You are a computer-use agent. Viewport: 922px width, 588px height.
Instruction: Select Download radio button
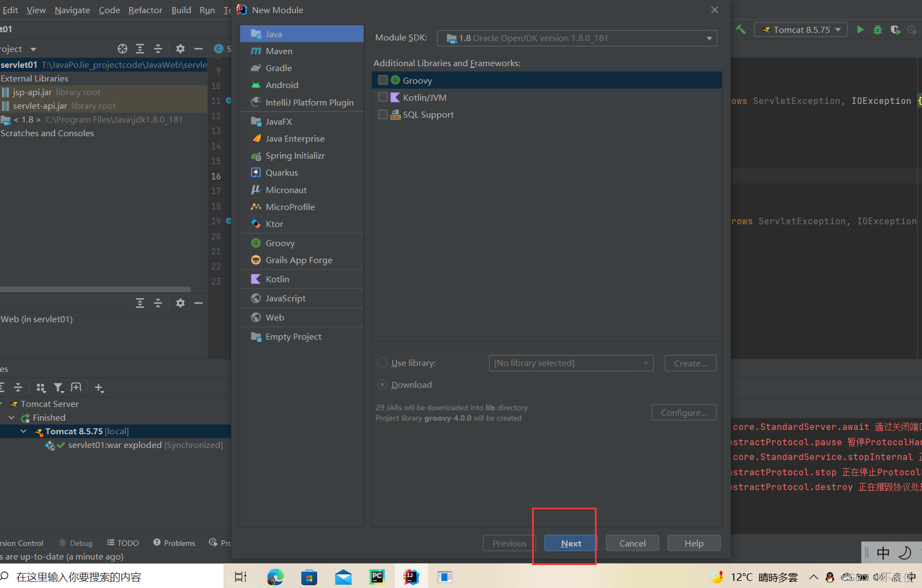tap(382, 385)
